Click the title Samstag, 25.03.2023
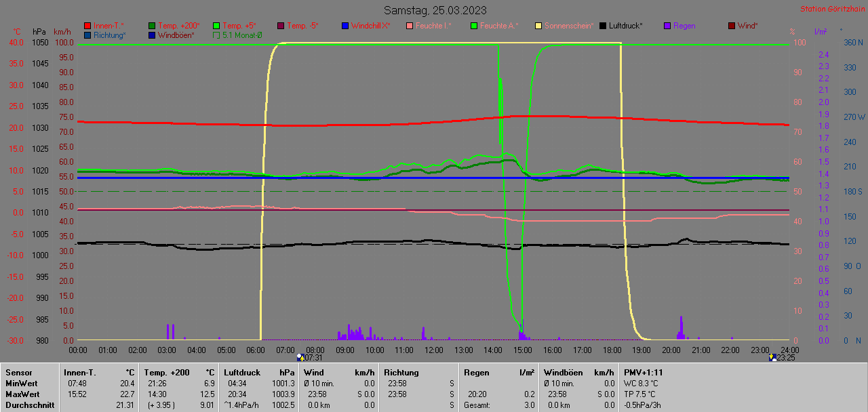868x412 pixels. (x=435, y=10)
